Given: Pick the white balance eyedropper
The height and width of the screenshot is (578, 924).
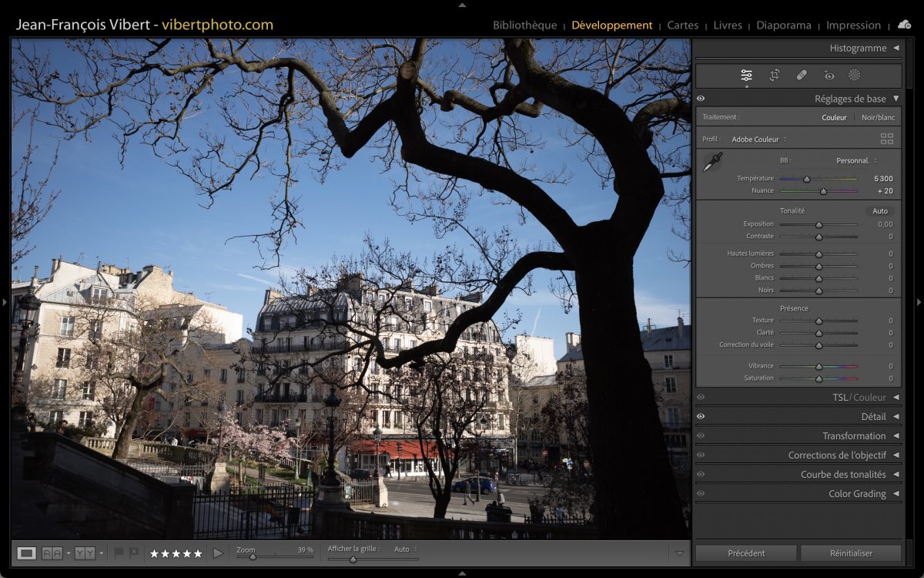Looking at the screenshot, I should 712,162.
